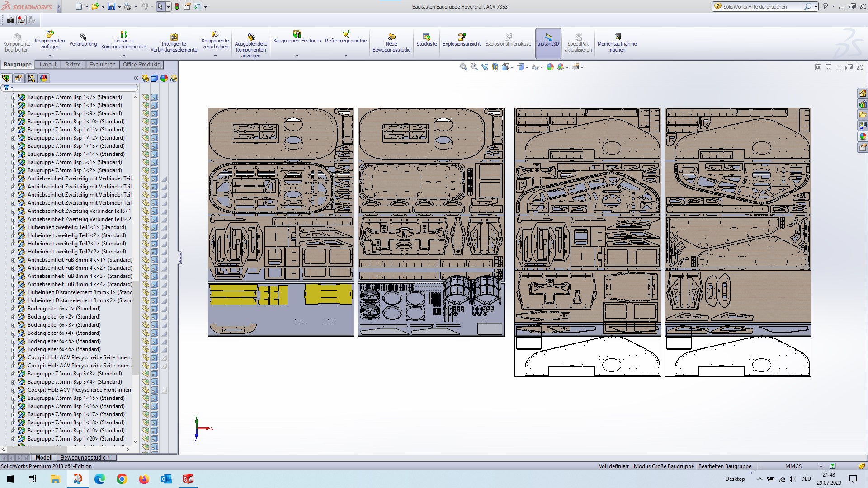Click the Verknüpfung (mate) tool

[83, 40]
